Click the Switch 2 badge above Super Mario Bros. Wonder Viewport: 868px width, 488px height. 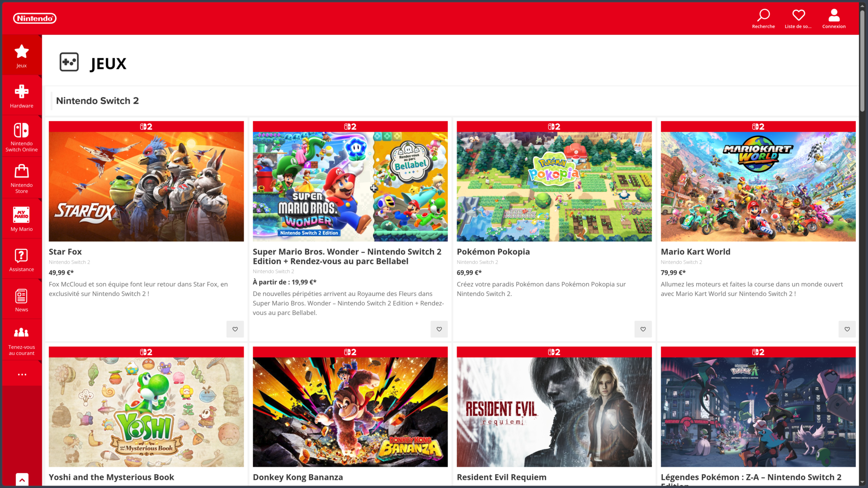click(350, 127)
